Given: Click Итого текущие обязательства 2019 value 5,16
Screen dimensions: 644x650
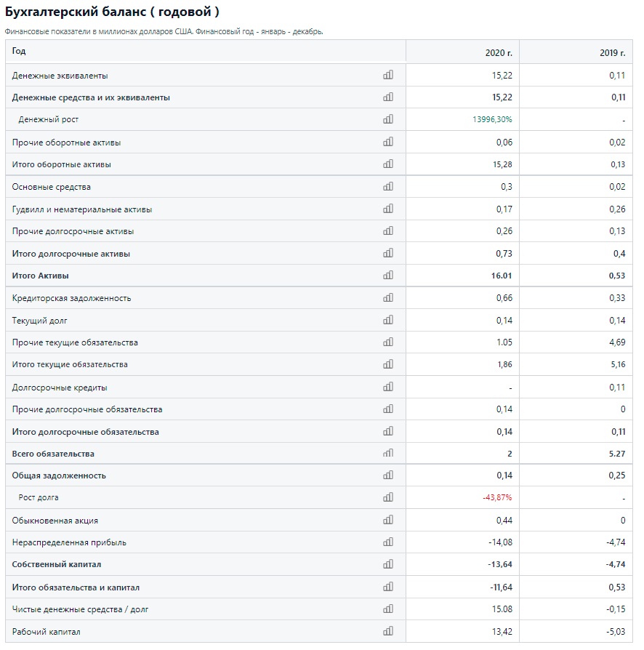Looking at the screenshot, I should 618,364.
